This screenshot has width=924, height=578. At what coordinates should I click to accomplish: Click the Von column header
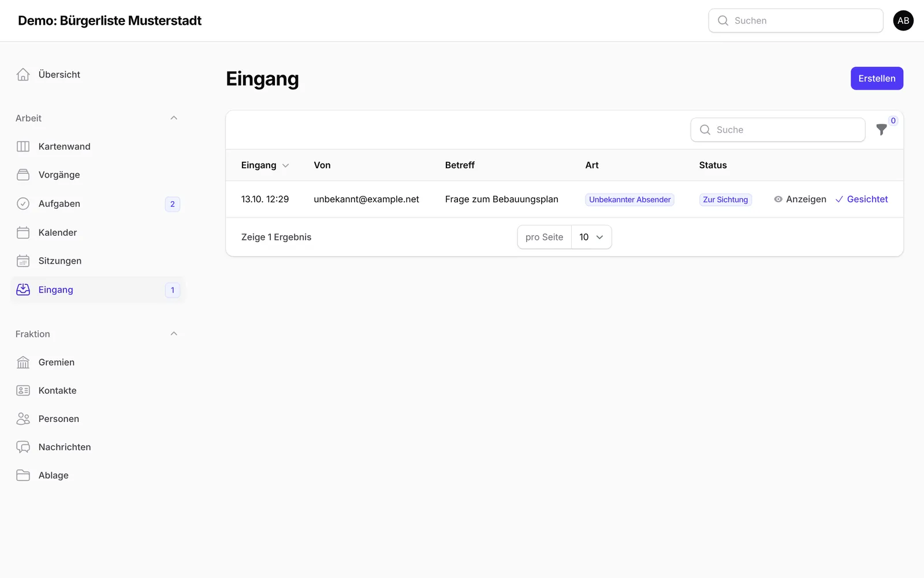[x=322, y=165]
